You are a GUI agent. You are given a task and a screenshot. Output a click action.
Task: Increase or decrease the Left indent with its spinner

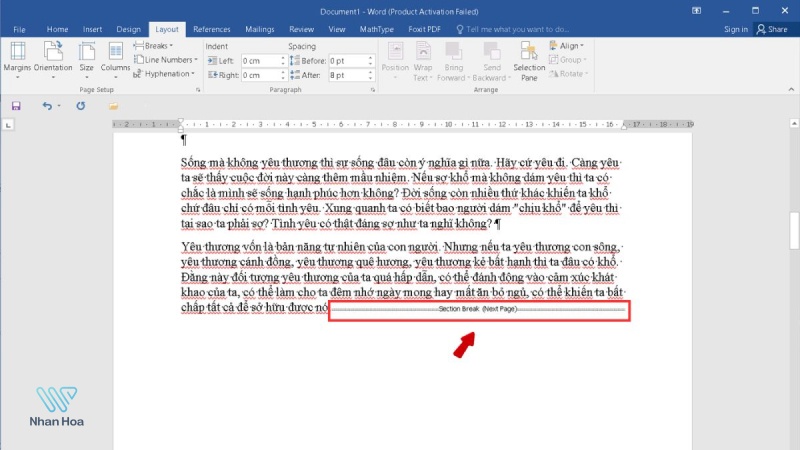(283, 61)
